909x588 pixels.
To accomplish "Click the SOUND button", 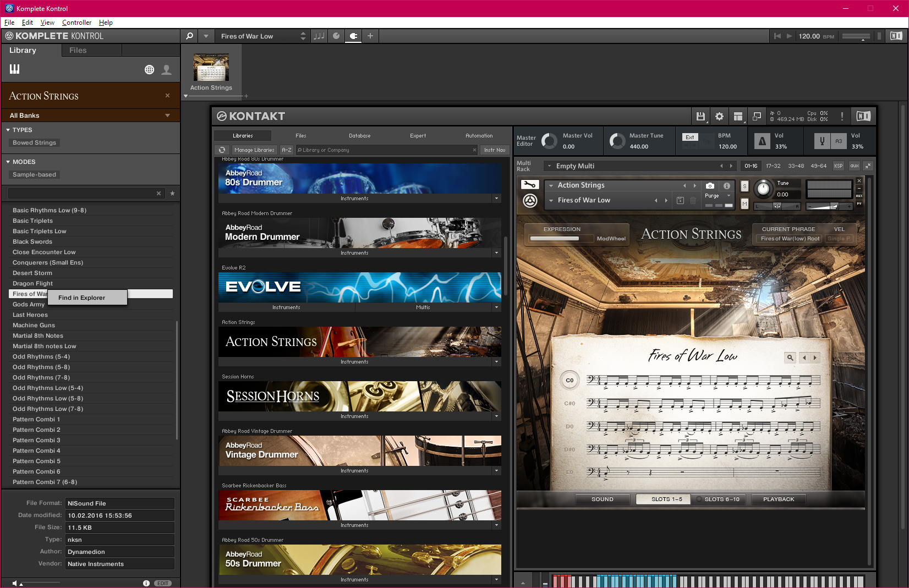I will [x=603, y=499].
